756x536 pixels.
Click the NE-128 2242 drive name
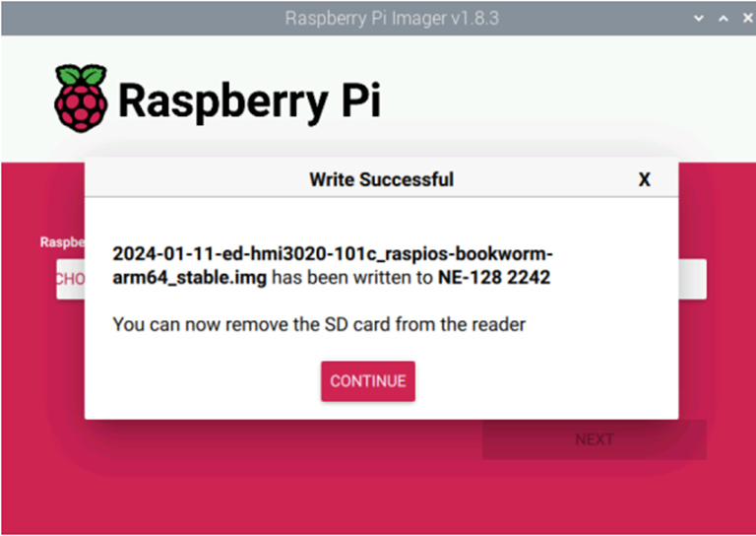494,278
